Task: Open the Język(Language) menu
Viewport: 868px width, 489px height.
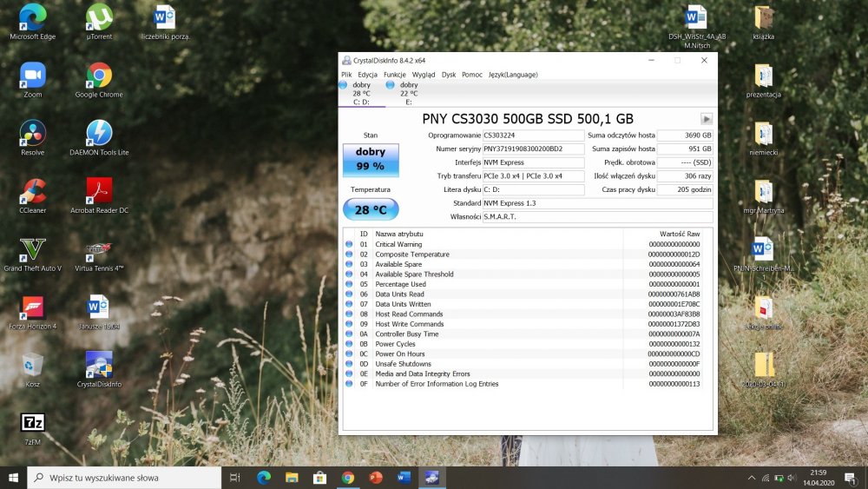Action: [513, 75]
